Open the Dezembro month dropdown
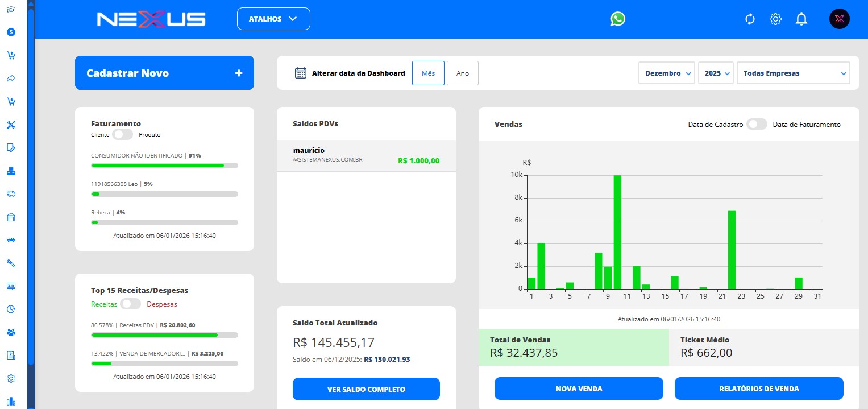Screen dimensions: 868x409 coord(667,73)
